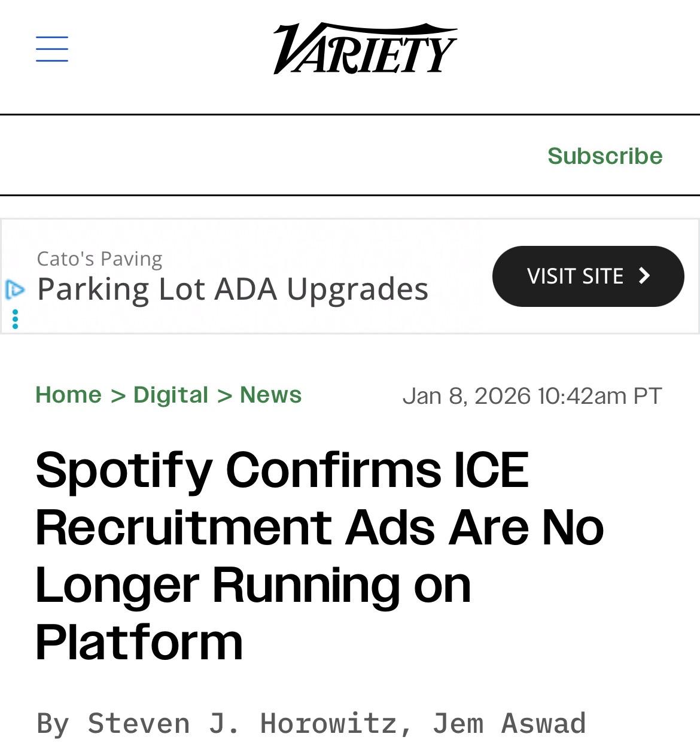The width and height of the screenshot is (700, 755).
Task: Open the hamburger navigation menu
Action: point(52,49)
